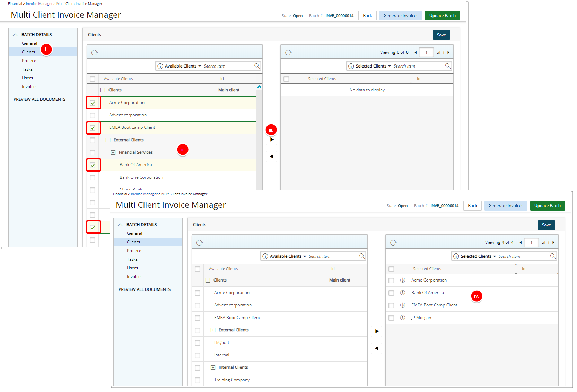Check Training Company checkbox
Image resolution: width=577 pixels, height=392 pixels.
point(198,380)
